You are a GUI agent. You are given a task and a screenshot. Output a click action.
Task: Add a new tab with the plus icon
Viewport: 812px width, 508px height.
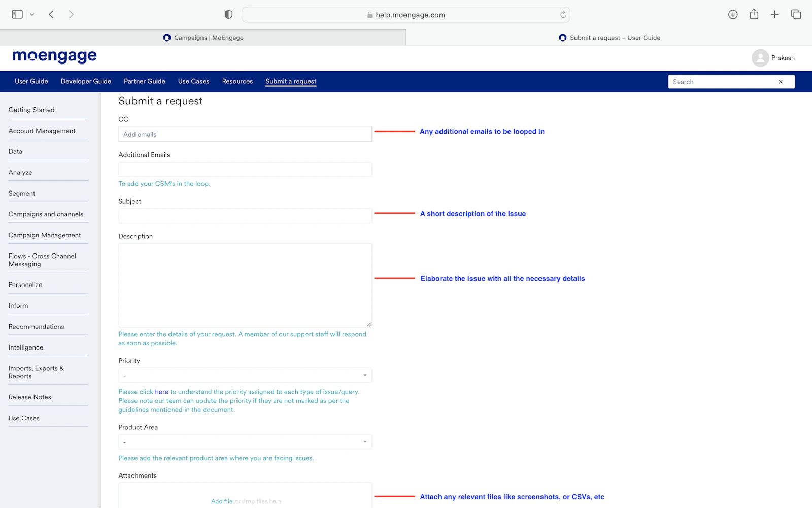pos(774,15)
